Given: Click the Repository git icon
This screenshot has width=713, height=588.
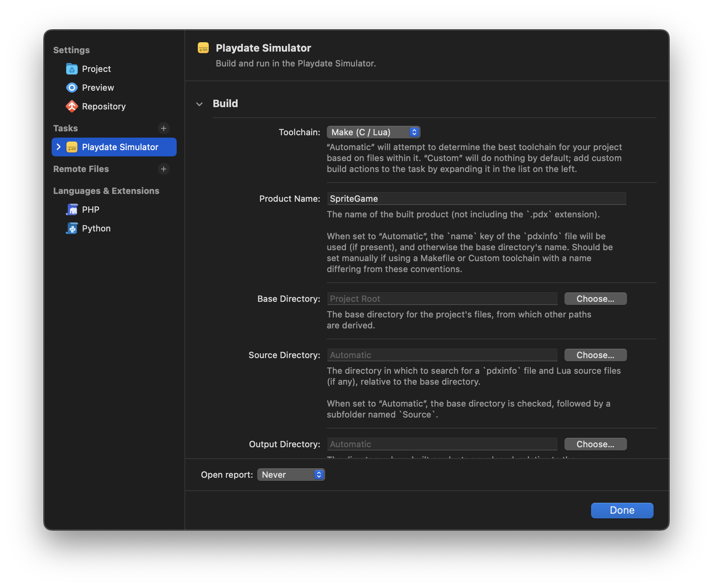Looking at the screenshot, I should pyautogui.click(x=72, y=106).
